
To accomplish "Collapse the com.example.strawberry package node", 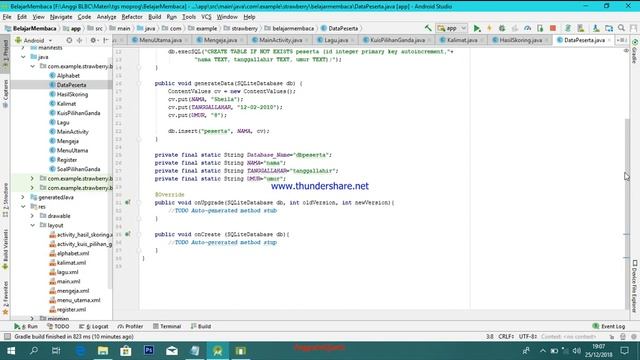I will pyautogui.click(x=33, y=66).
